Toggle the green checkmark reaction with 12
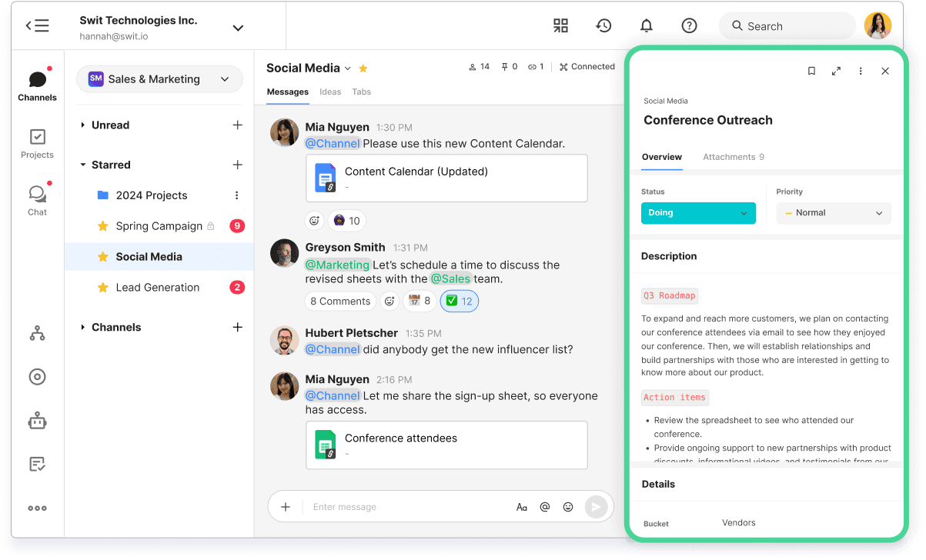This screenshot has height=560, width=926. 460,302
